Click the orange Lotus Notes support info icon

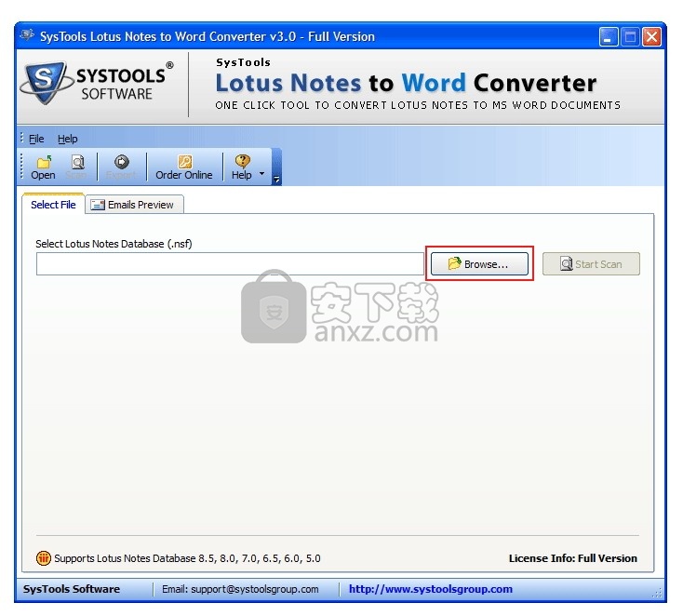(x=43, y=558)
